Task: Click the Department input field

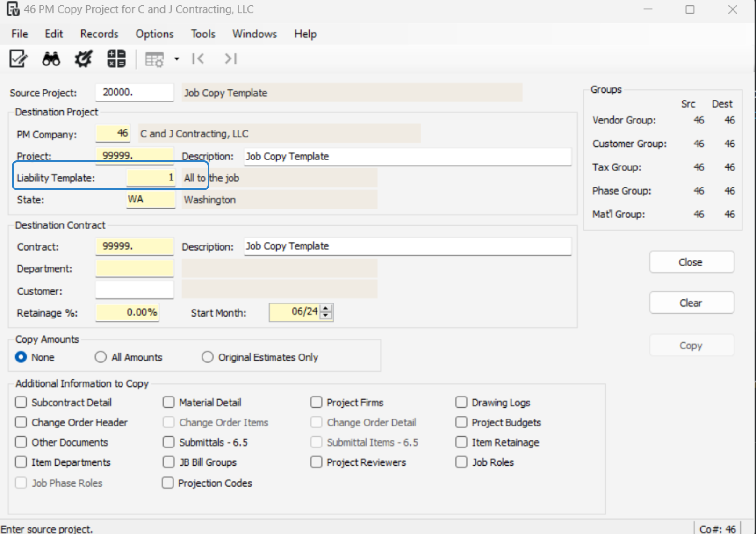Action: pos(135,268)
